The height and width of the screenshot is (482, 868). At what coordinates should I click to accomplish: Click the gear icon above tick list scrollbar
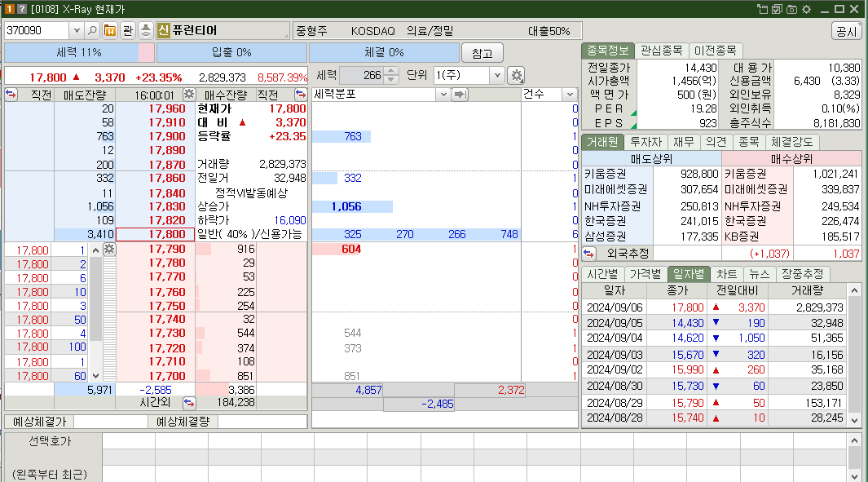[x=109, y=250]
